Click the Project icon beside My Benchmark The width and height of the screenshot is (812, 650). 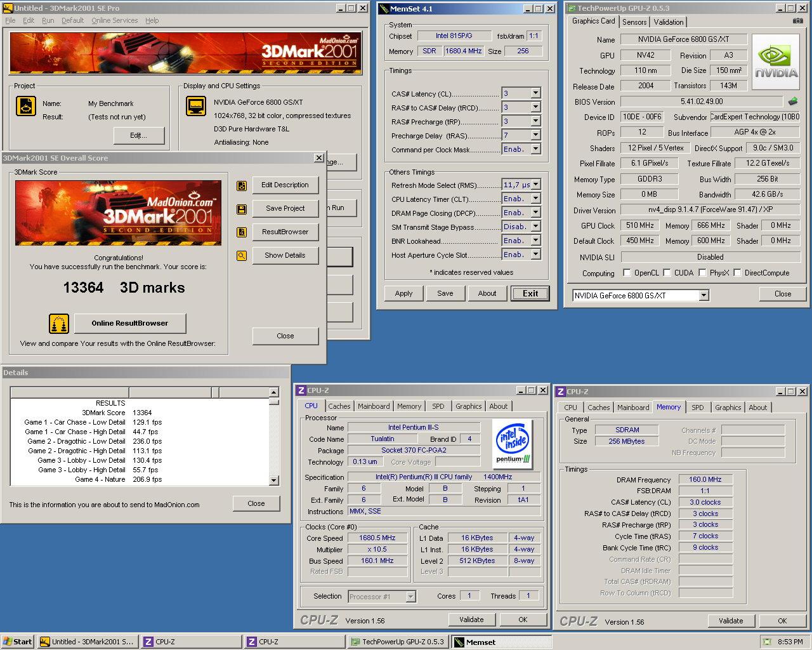click(26, 106)
